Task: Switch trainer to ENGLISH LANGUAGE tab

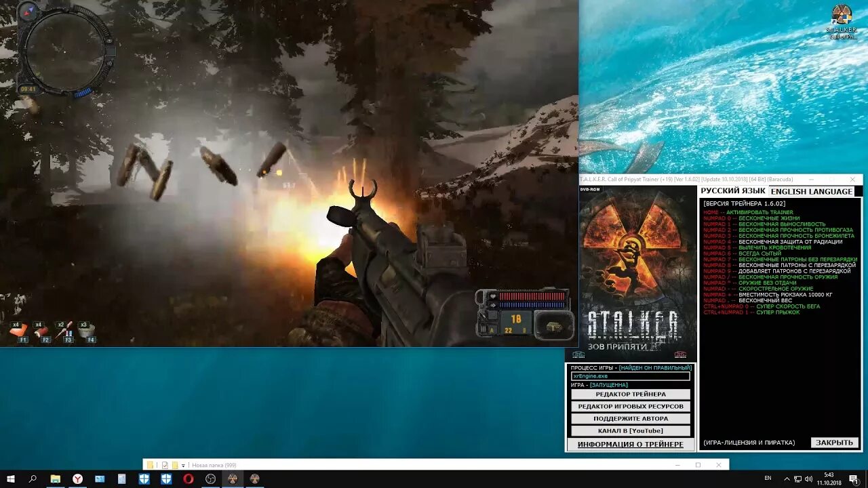Action: pos(811,192)
